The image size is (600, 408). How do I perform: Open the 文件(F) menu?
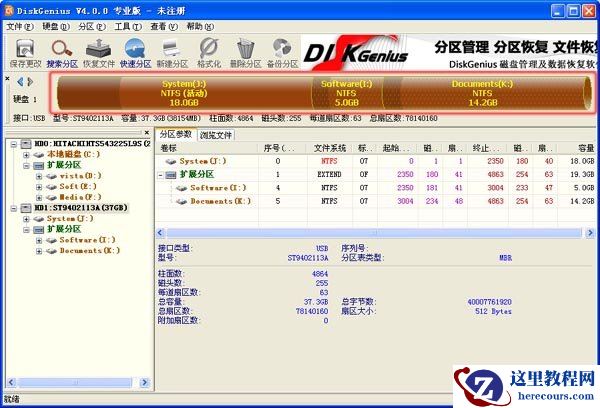pos(20,26)
